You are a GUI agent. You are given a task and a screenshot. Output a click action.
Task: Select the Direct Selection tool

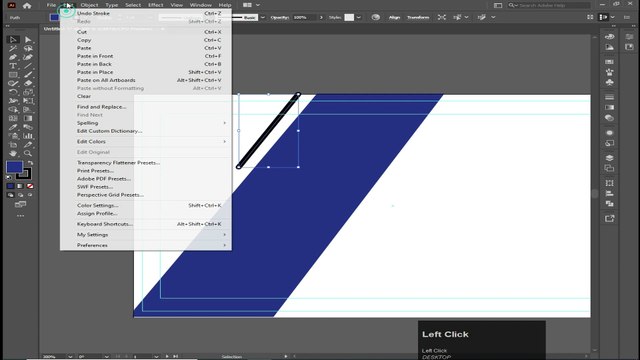tap(28, 40)
